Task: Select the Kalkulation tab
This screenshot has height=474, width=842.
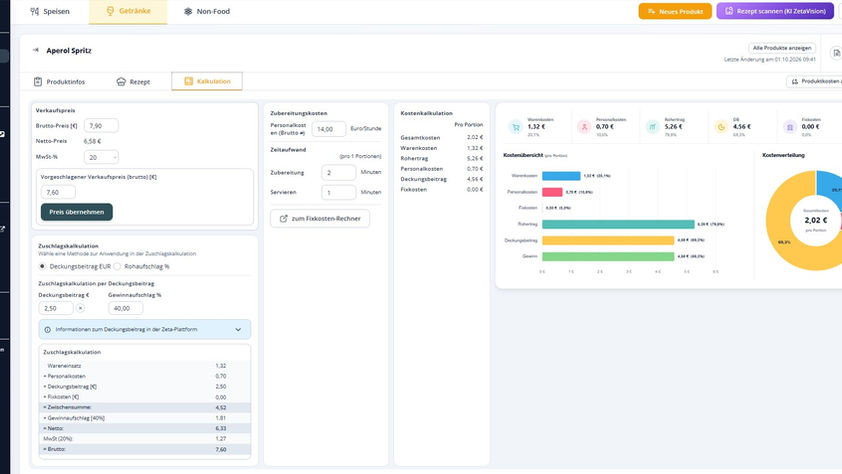Action: [x=207, y=81]
